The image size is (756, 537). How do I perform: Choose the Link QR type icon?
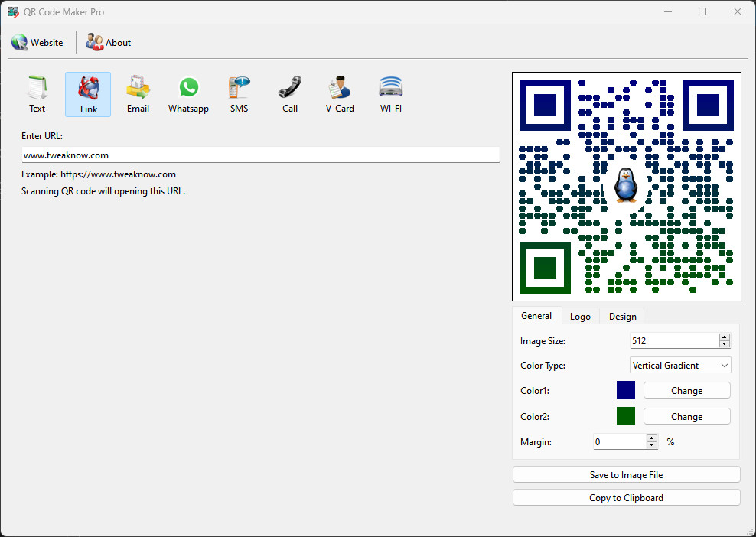(88, 94)
